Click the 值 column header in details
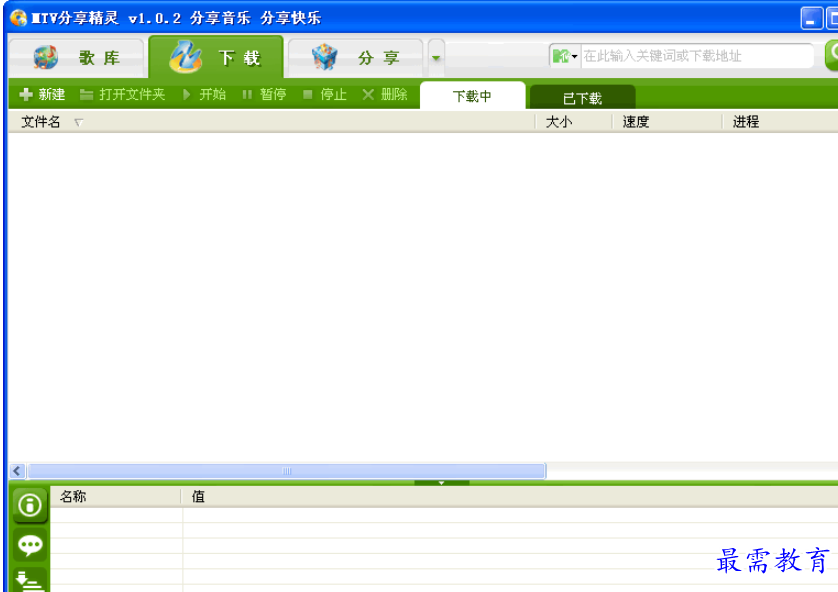This screenshot has width=838, height=592. point(510,496)
